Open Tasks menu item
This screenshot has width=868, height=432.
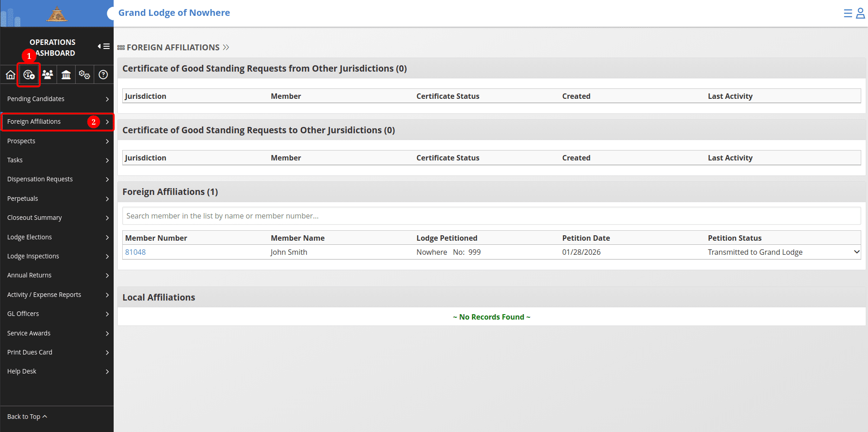tap(57, 160)
